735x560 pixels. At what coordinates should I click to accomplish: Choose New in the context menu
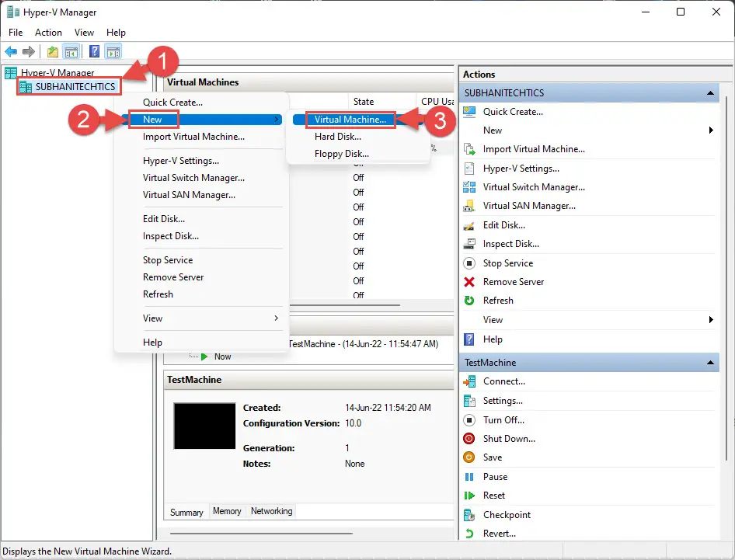coord(201,120)
